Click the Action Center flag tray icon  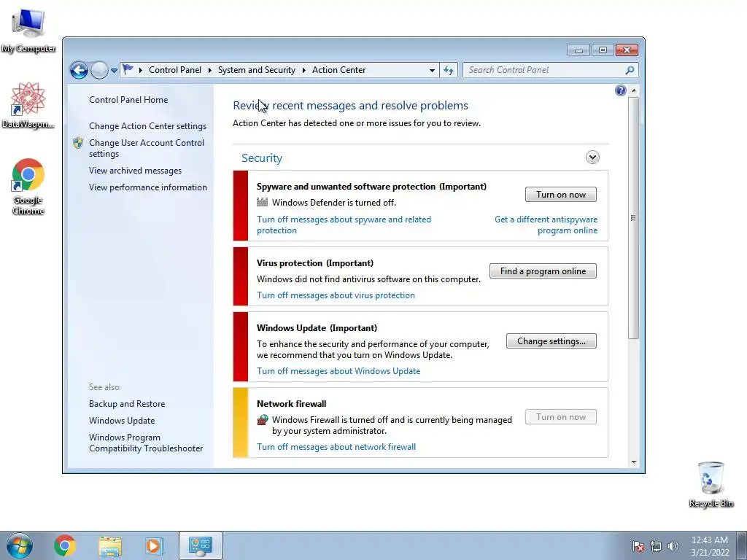pos(638,546)
